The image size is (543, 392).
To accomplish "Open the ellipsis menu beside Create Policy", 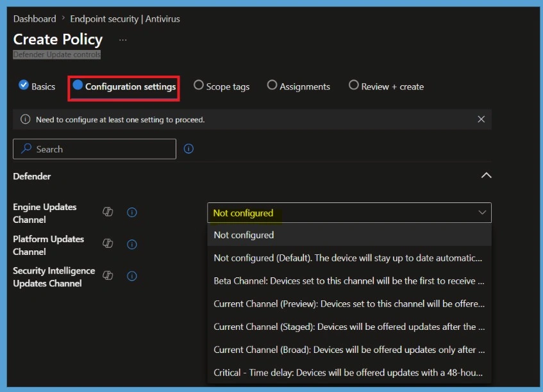I will tap(123, 40).
